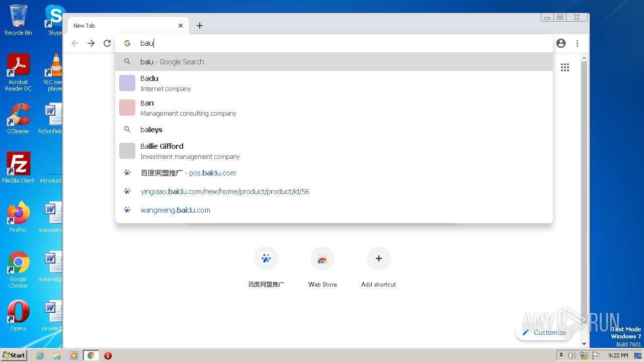644x362 pixels.
Task: Open the media player taskbar icon
Action: coord(73,355)
